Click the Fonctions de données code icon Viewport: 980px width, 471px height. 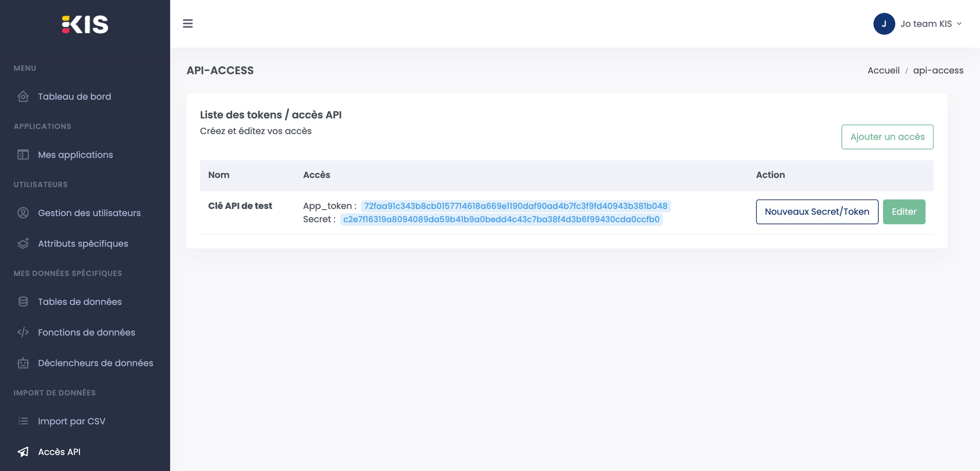point(23,332)
